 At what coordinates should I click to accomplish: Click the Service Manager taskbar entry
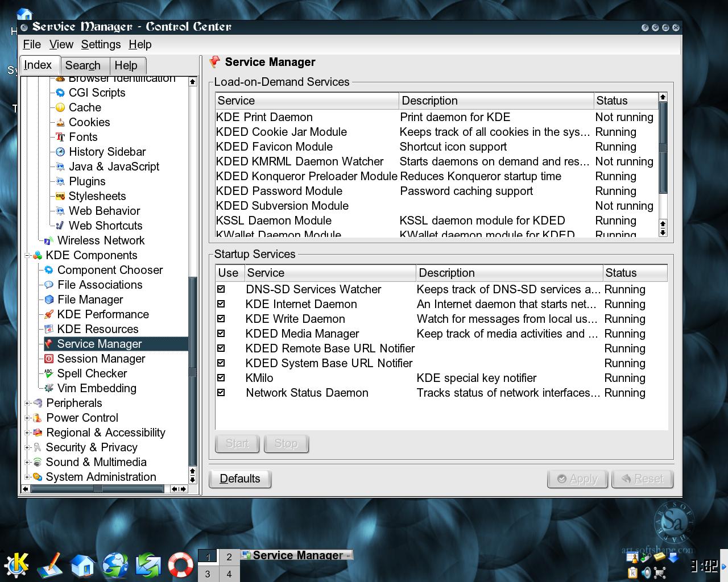tap(297, 555)
